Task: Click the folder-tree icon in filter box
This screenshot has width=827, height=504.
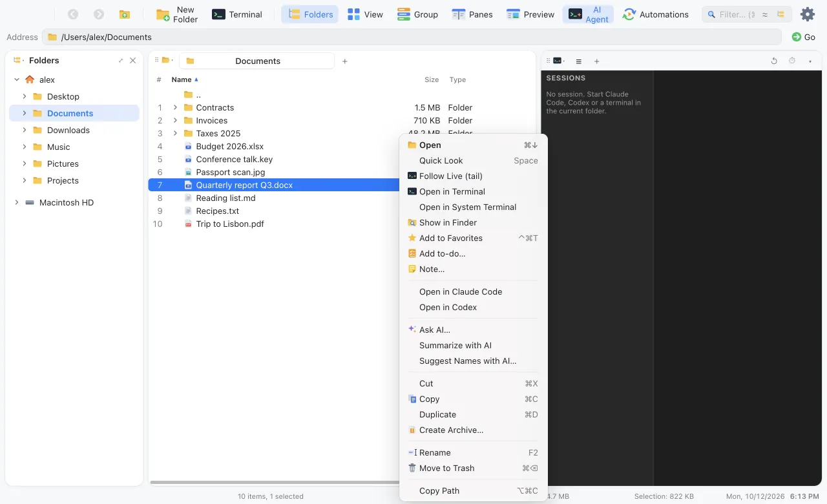Action: [781, 14]
